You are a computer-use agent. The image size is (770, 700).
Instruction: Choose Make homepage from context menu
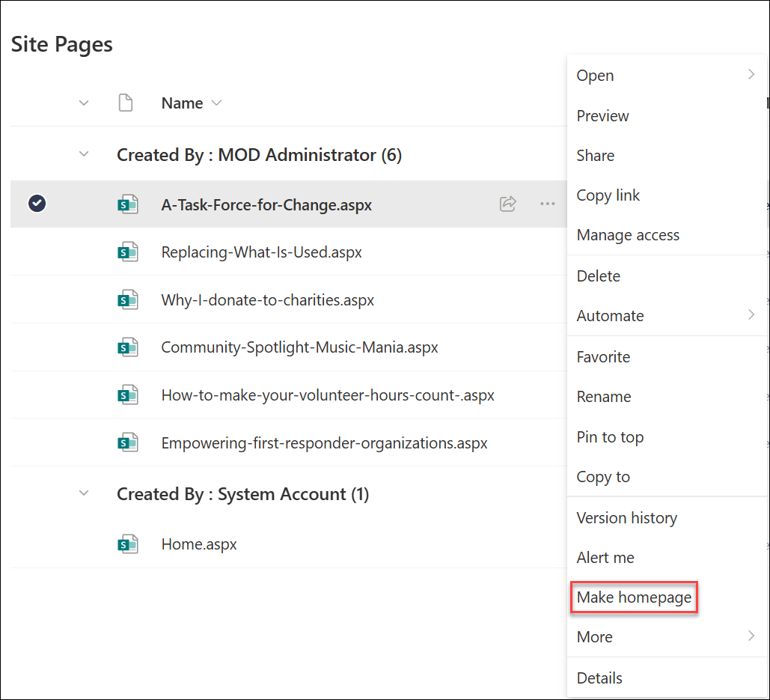[634, 597]
